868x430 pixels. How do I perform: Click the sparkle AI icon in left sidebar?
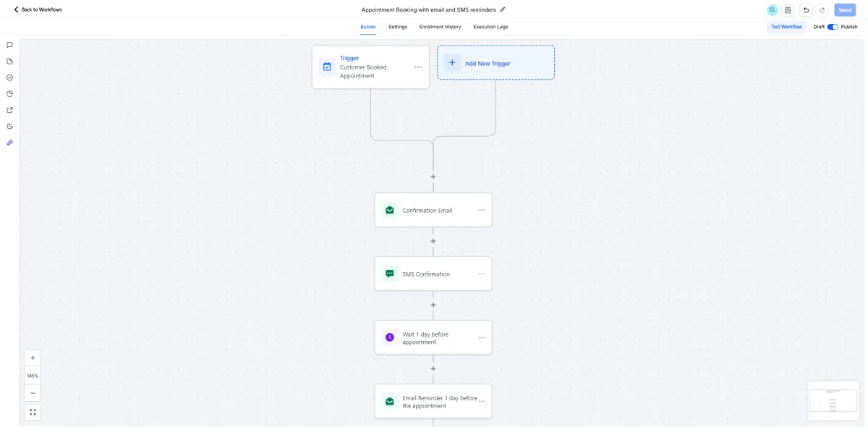9,143
